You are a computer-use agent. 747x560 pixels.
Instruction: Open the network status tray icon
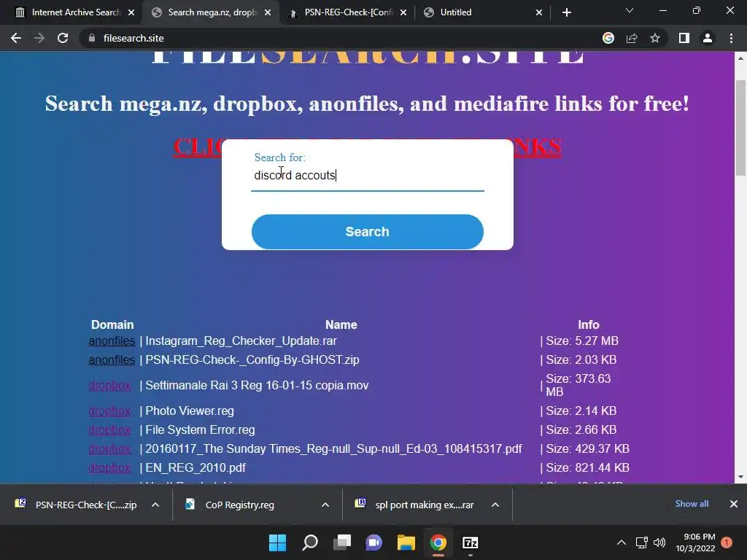641,542
